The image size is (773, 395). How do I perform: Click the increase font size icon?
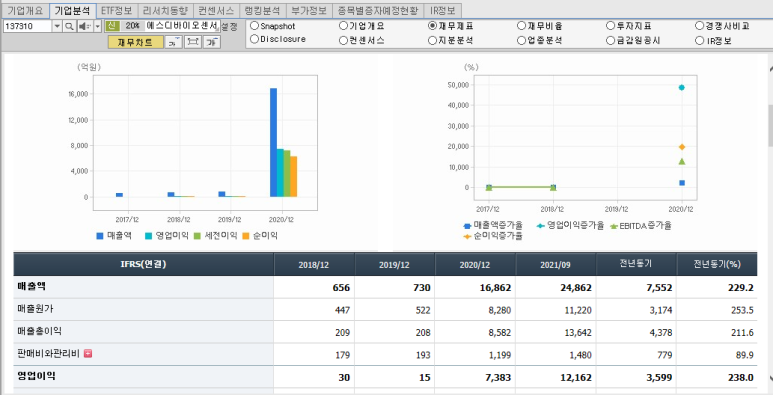click(x=212, y=42)
